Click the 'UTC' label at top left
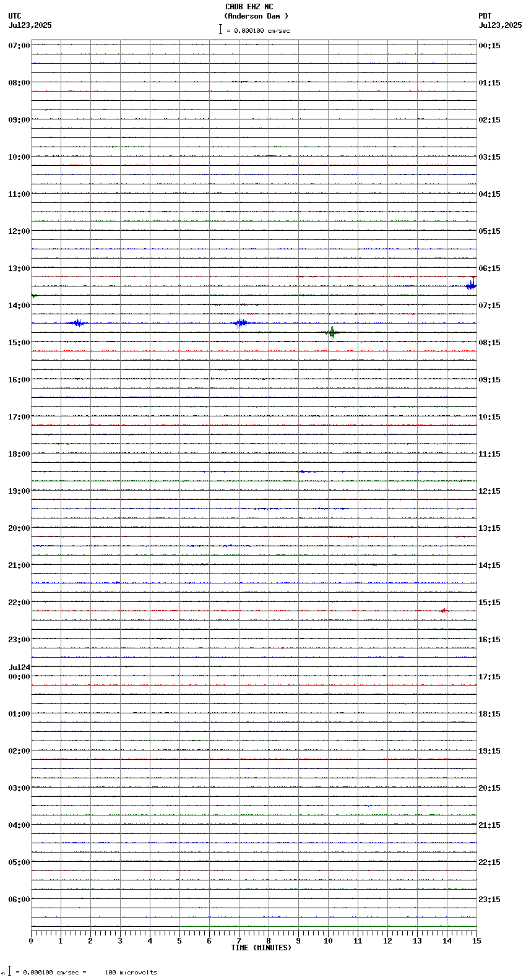The image size is (526, 980). [x=15, y=16]
